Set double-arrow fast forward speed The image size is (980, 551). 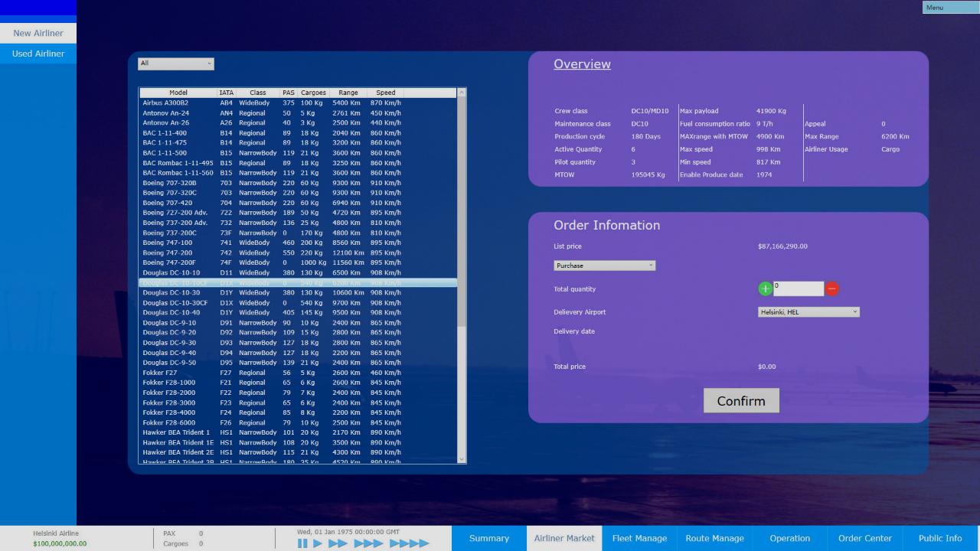(x=338, y=543)
